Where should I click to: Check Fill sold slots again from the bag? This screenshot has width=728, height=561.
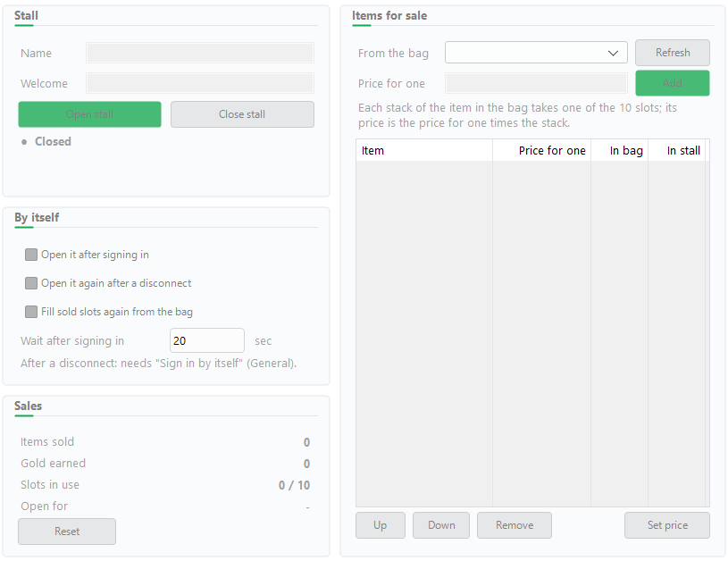click(x=31, y=312)
